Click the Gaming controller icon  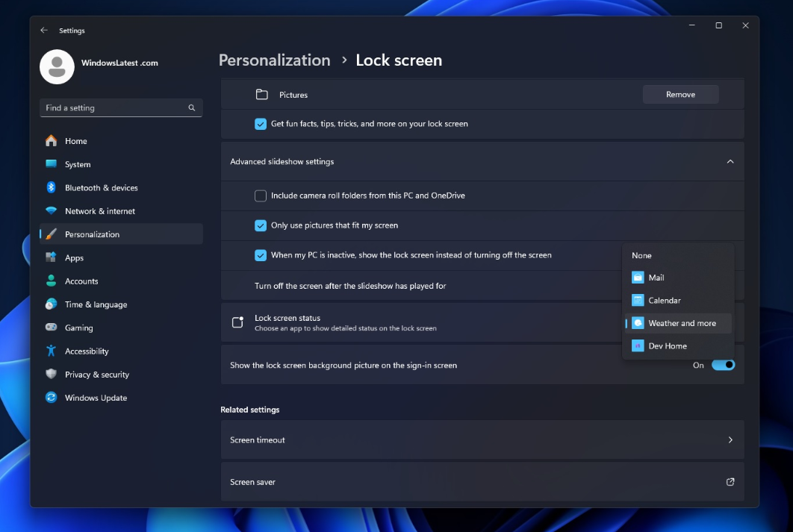pos(51,328)
